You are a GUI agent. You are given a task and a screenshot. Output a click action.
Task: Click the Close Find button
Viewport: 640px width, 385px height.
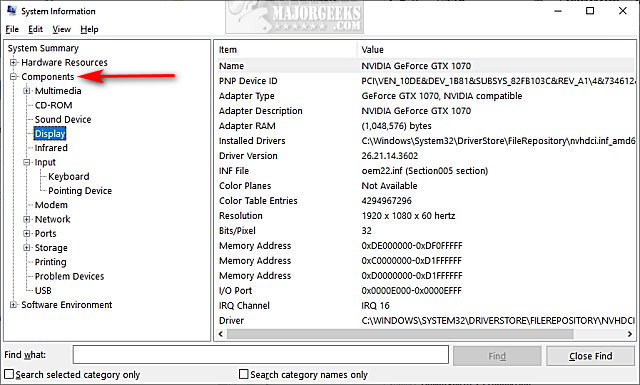coord(590,356)
